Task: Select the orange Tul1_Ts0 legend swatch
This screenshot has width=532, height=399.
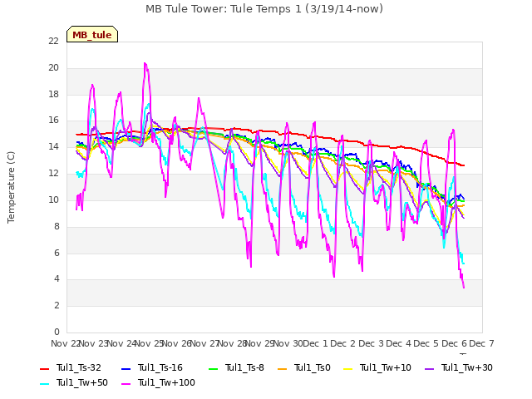Action: click(283, 369)
